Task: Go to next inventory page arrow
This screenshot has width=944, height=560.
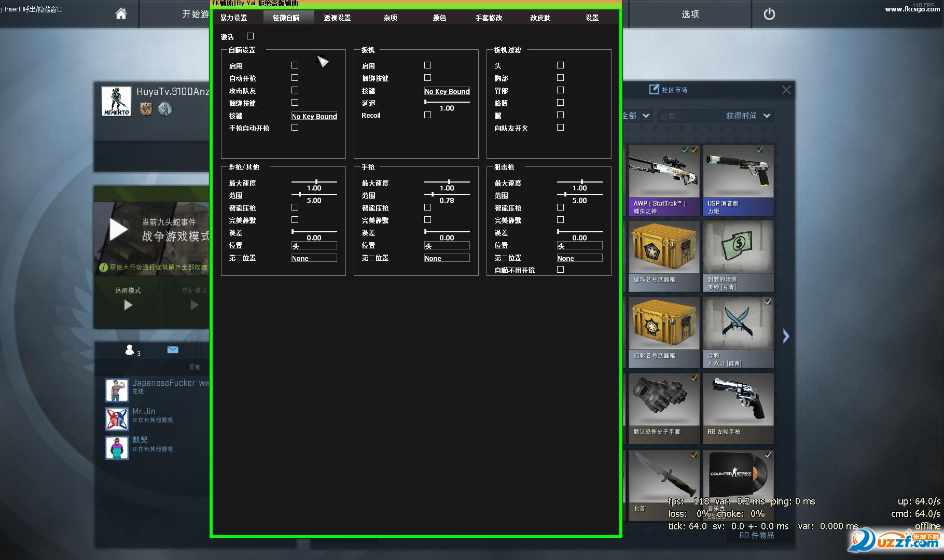Action: point(786,337)
